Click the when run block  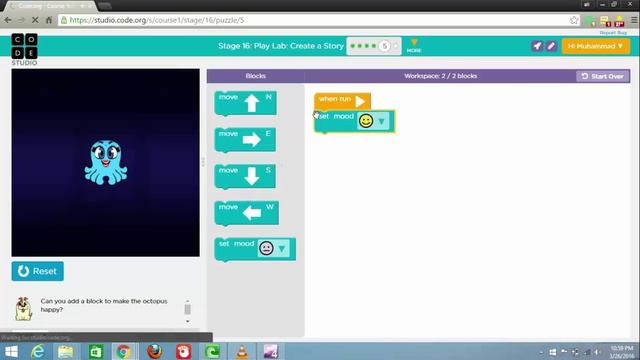point(342,100)
